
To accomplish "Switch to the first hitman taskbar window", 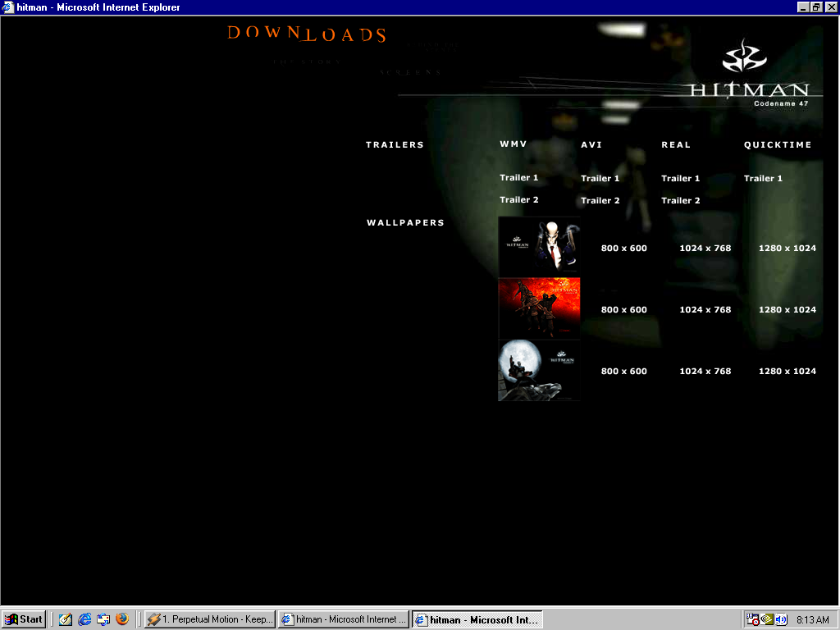I will [343, 619].
